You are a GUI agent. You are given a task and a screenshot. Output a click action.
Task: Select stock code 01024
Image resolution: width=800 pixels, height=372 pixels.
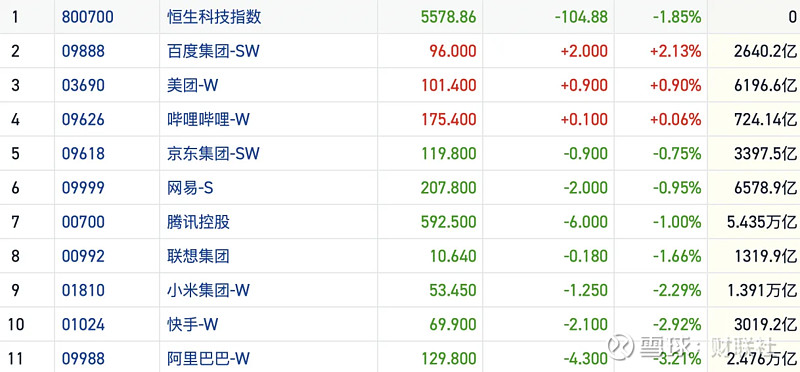(83, 325)
